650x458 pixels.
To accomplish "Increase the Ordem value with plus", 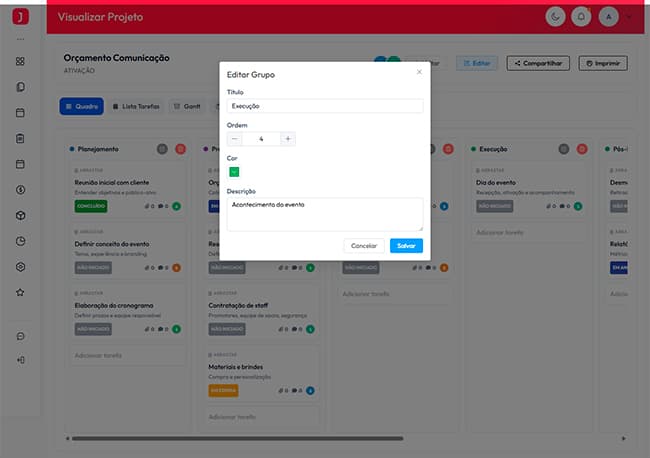I will [x=288, y=139].
